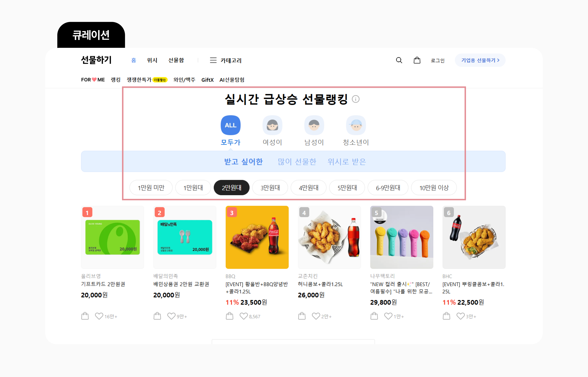The height and width of the screenshot is (377, 588).
Task: Select 1만원대 price filter
Action: click(193, 188)
